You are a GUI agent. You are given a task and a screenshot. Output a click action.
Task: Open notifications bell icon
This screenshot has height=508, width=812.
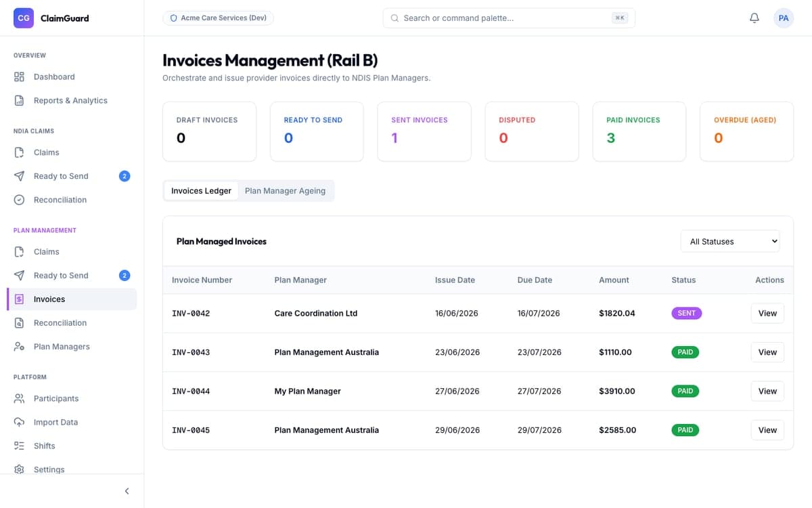click(754, 18)
